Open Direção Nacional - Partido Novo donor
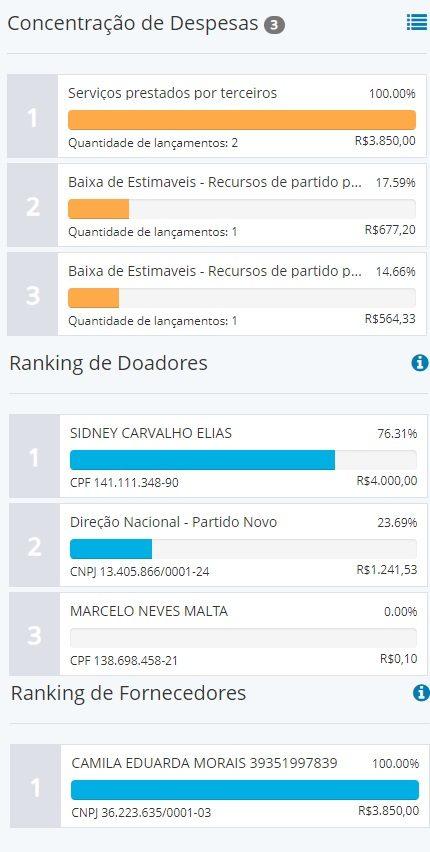Image resolution: width=430 pixels, height=852 pixels. [x=244, y=545]
